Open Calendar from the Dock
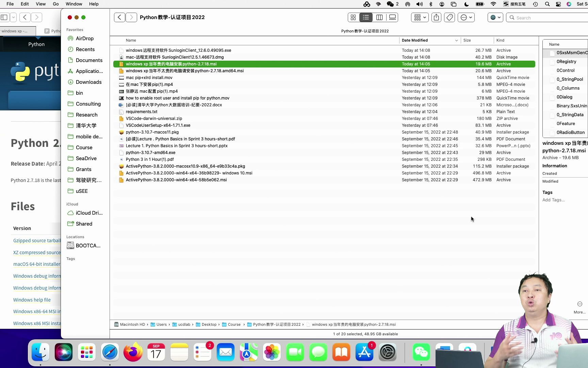588x368 pixels. pos(156,352)
